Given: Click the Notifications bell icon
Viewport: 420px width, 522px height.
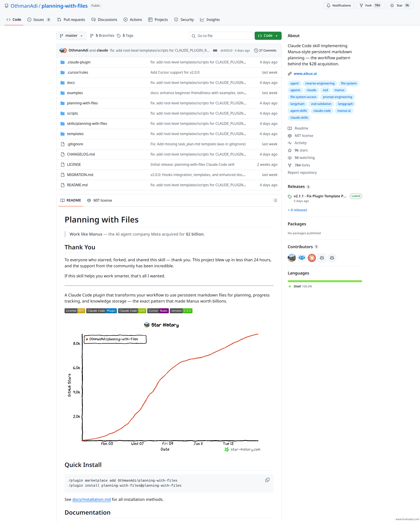Looking at the screenshot, I should click(x=328, y=6).
